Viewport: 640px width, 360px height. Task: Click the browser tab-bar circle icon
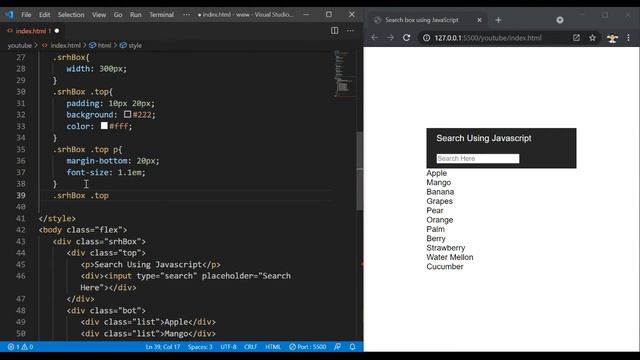point(560,20)
